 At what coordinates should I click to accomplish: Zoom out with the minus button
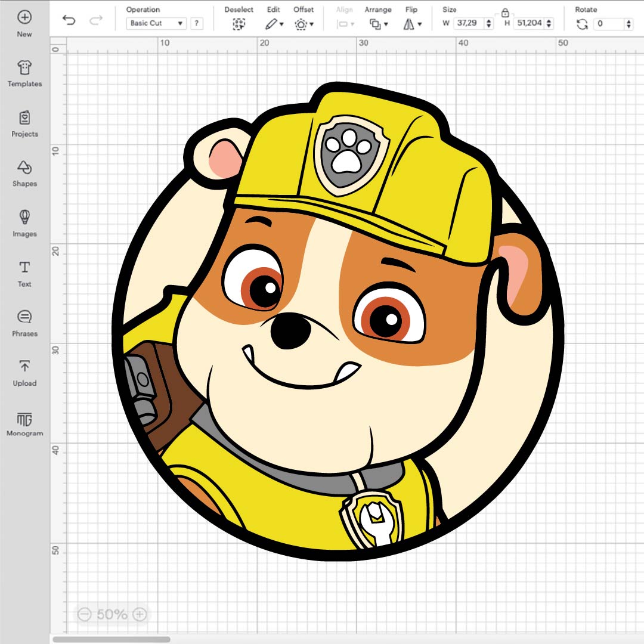(84, 614)
